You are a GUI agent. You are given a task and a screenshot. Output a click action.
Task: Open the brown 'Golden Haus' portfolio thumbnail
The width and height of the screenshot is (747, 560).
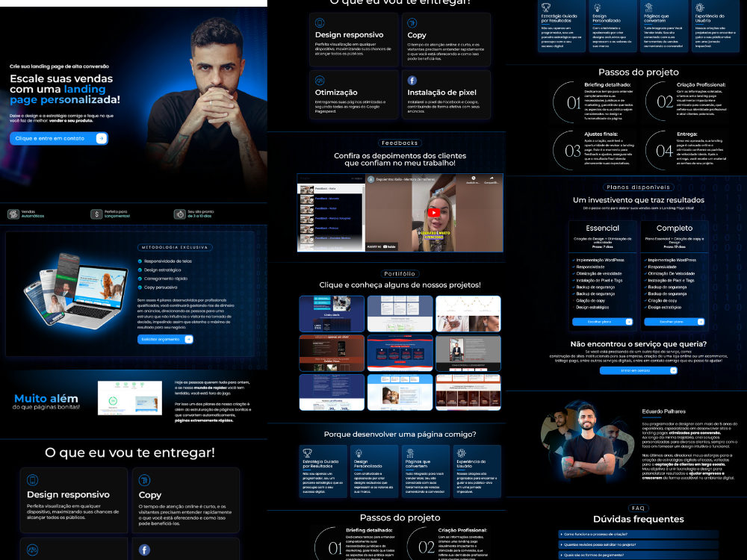[332, 353]
